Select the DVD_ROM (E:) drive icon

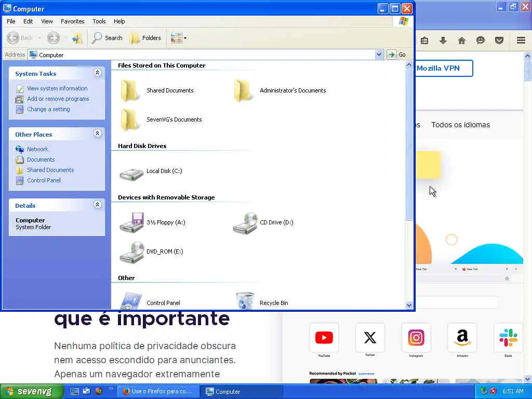(x=131, y=252)
